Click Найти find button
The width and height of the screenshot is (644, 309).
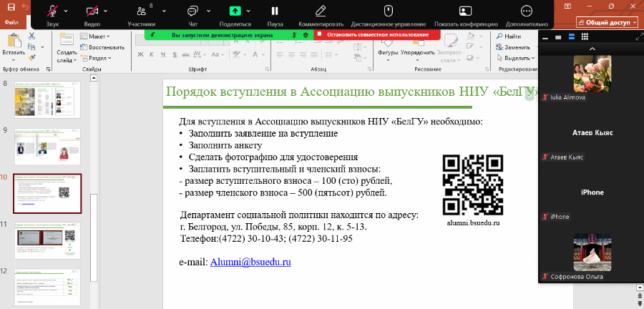click(x=509, y=36)
